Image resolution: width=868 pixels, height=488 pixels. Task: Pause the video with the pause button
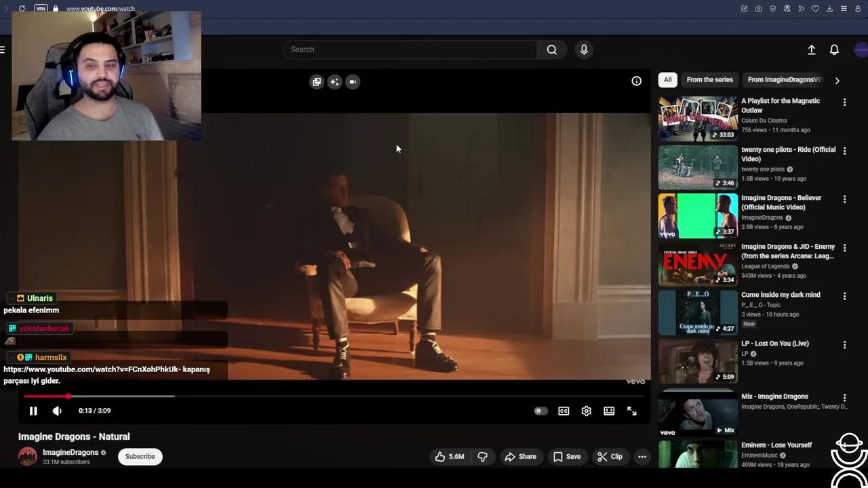33,411
